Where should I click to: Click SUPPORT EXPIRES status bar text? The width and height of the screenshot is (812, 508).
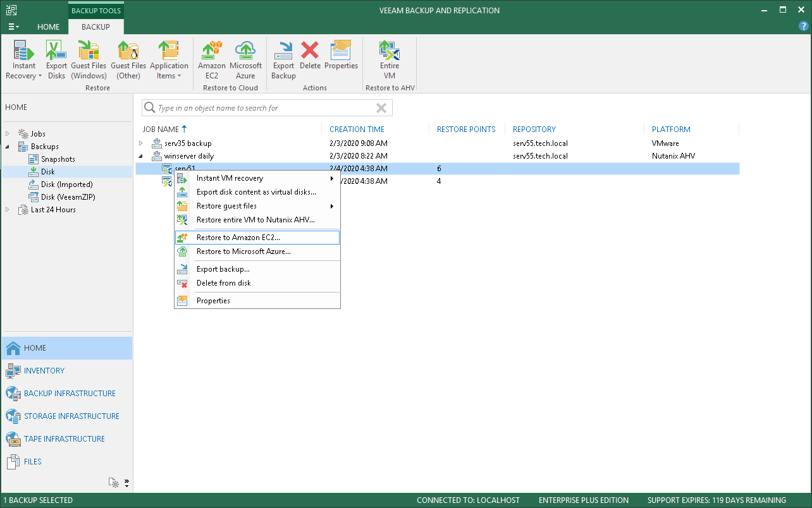click(717, 500)
